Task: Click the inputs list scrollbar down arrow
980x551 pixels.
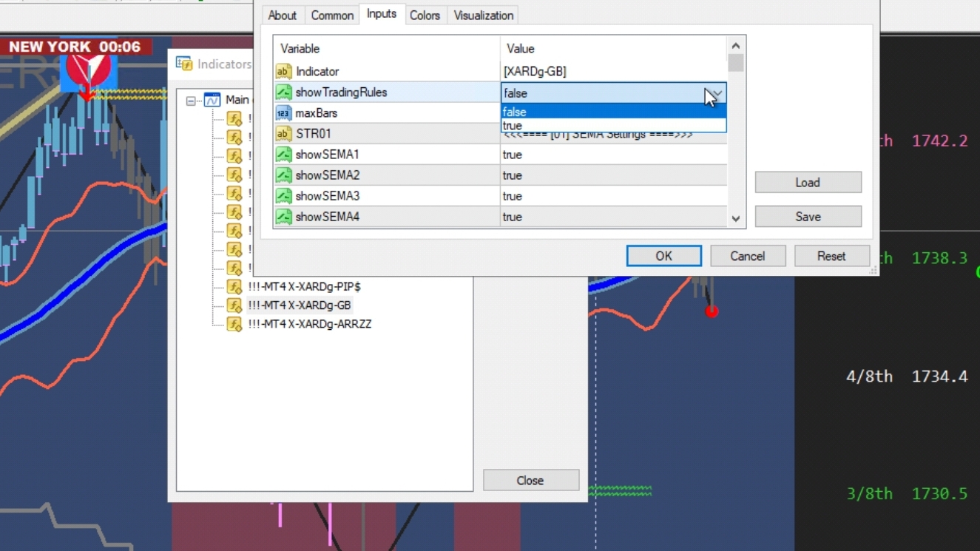Action: [x=735, y=219]
